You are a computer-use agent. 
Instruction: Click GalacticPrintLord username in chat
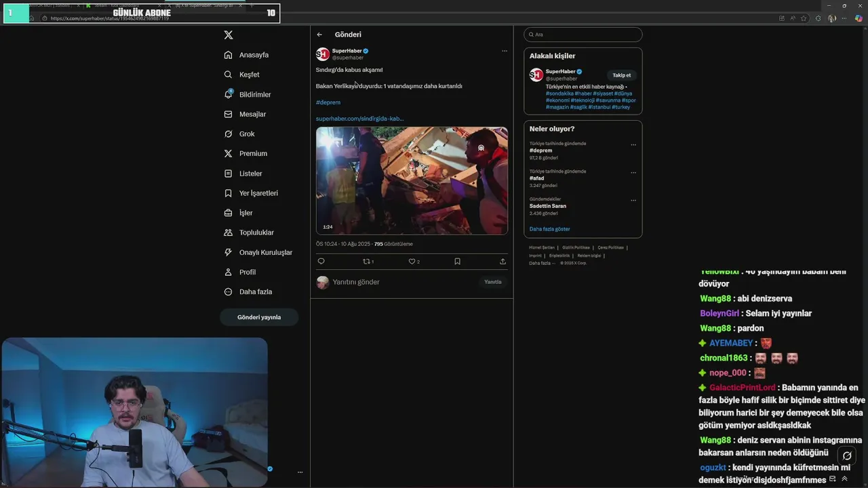click(743, 388)
